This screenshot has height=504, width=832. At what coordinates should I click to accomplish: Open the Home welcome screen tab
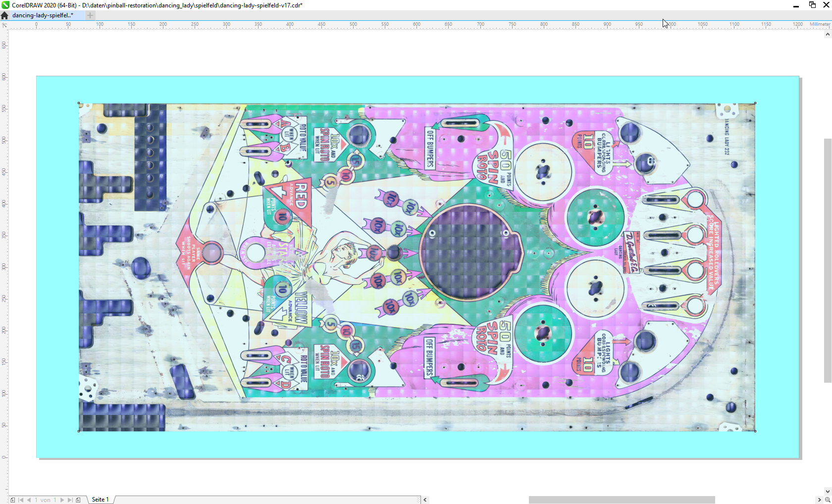click(4, 15)
